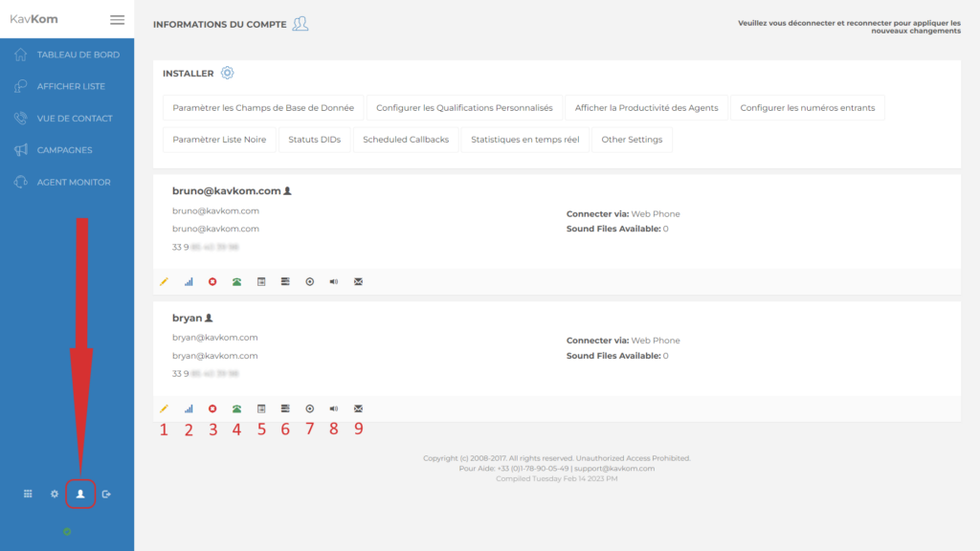Image resolution: width=980 pixels, height=551 pixels.
Task: Open CAMPAGNES in the sidebar
Action: point(63,150)
